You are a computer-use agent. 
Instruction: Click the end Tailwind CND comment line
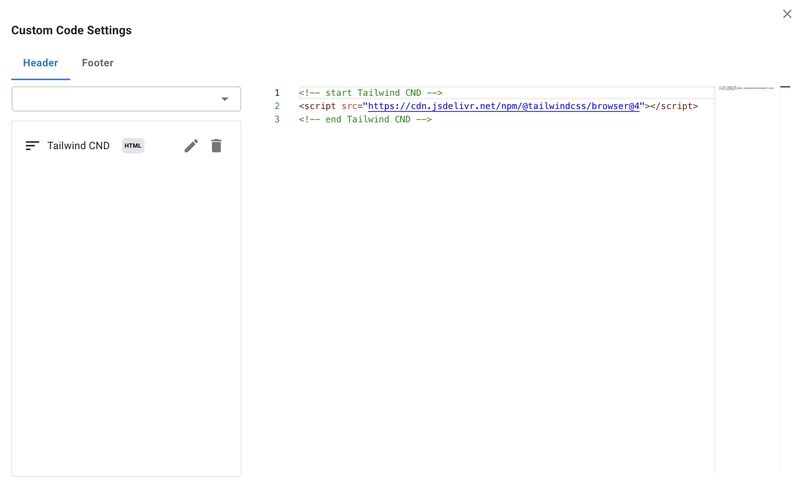click(365, 119)
